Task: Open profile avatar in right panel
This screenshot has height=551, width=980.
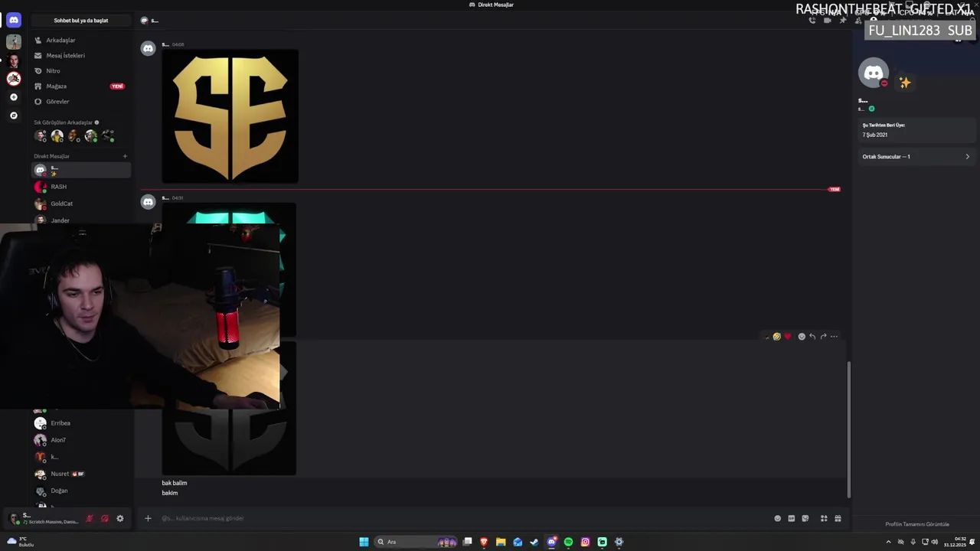Action: tap(874, 73)
